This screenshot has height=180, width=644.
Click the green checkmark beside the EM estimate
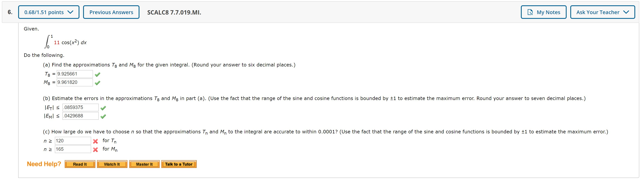click(103, 116)
